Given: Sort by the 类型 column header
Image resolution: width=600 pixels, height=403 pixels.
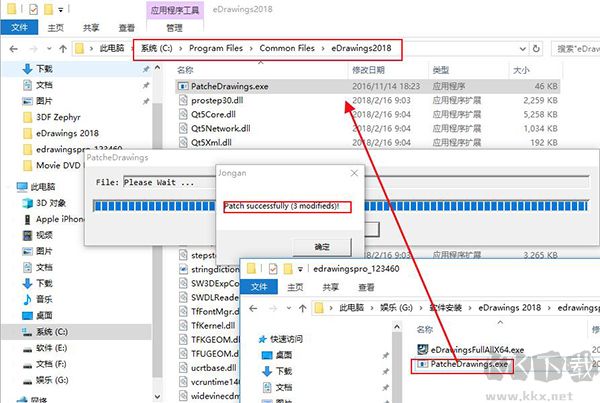Looking at the screenshot, I should point(440,70).
